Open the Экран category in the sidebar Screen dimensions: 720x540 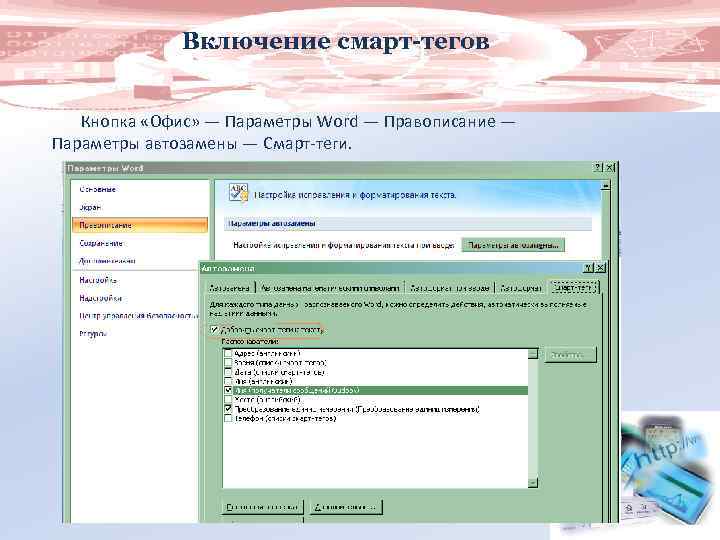pyautogui.click(x=90, y=208)
